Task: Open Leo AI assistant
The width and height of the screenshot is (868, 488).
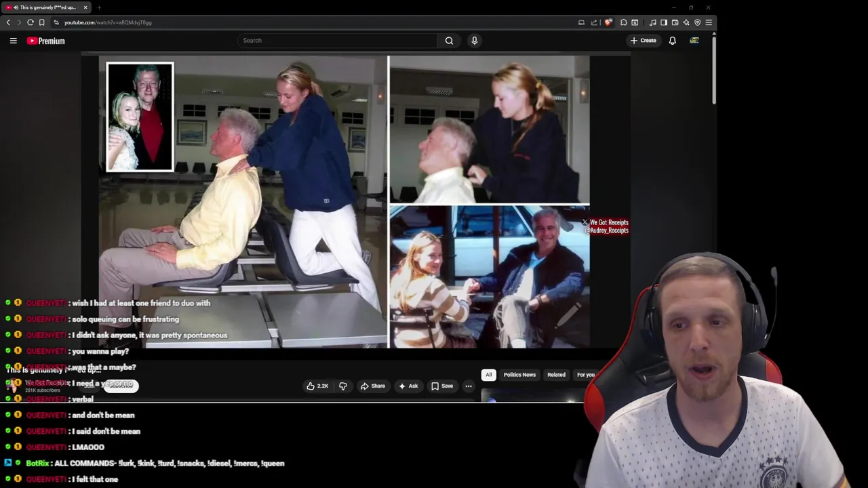Action: coord(686,22)
